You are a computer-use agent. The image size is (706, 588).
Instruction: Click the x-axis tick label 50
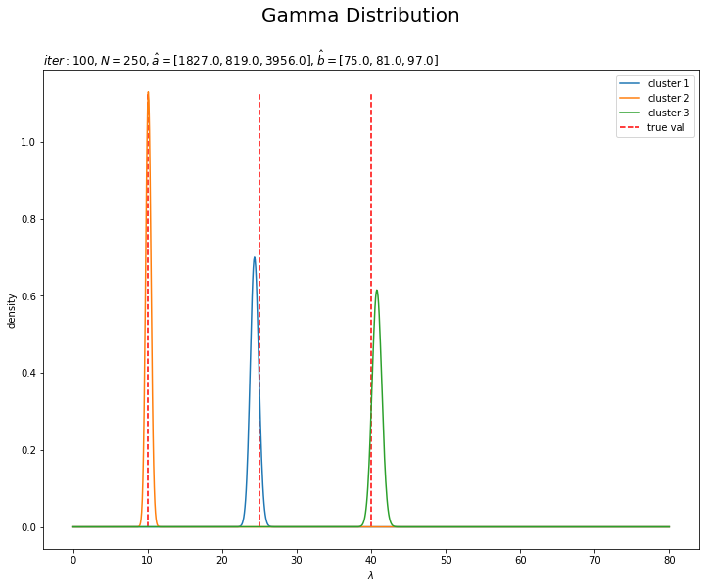[x=446, y=560]
